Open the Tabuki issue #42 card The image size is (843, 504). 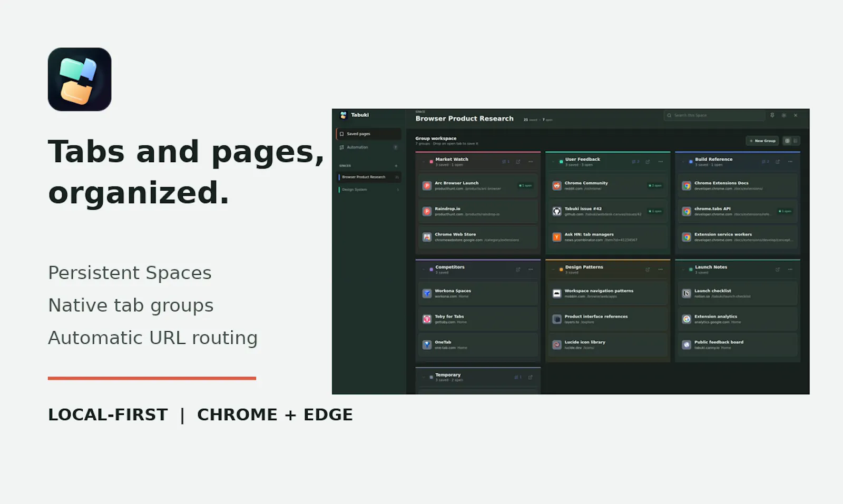coord(608,211)
